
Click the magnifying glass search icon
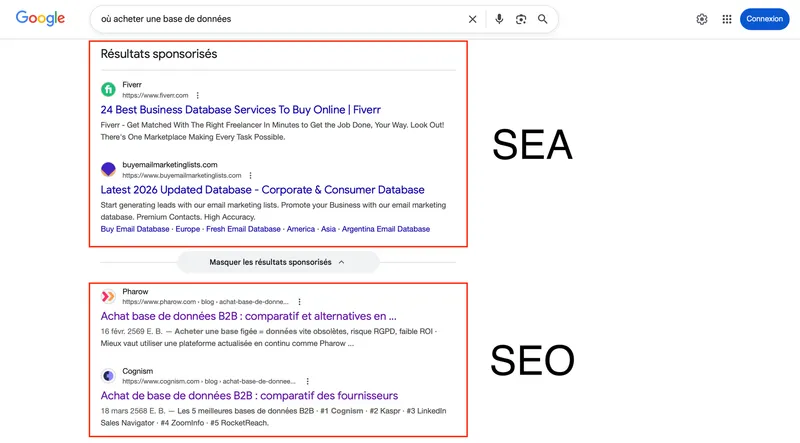pyautogui.click(x=542, y=19)
